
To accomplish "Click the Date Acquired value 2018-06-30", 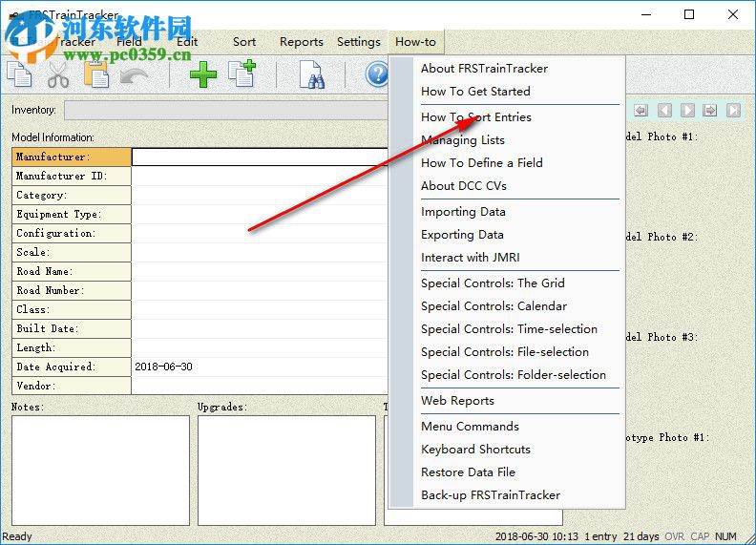I will pyautogui.click(x=163, y=367).
